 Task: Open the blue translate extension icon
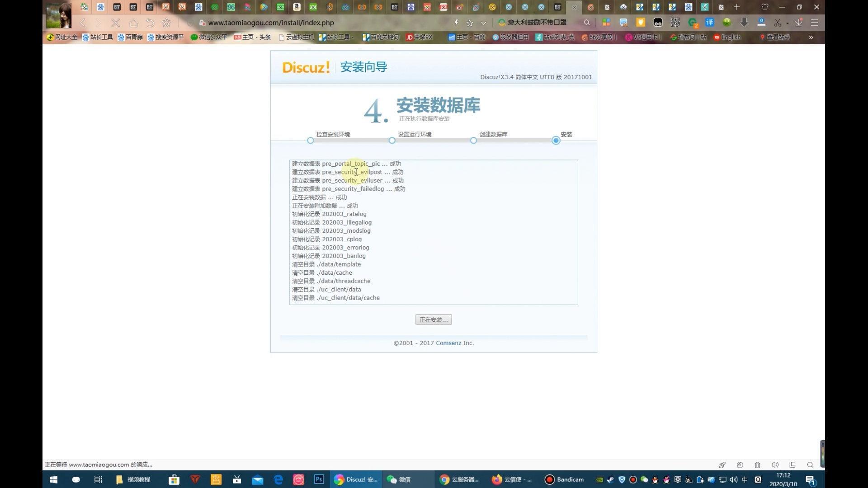(x=710, y=23)
